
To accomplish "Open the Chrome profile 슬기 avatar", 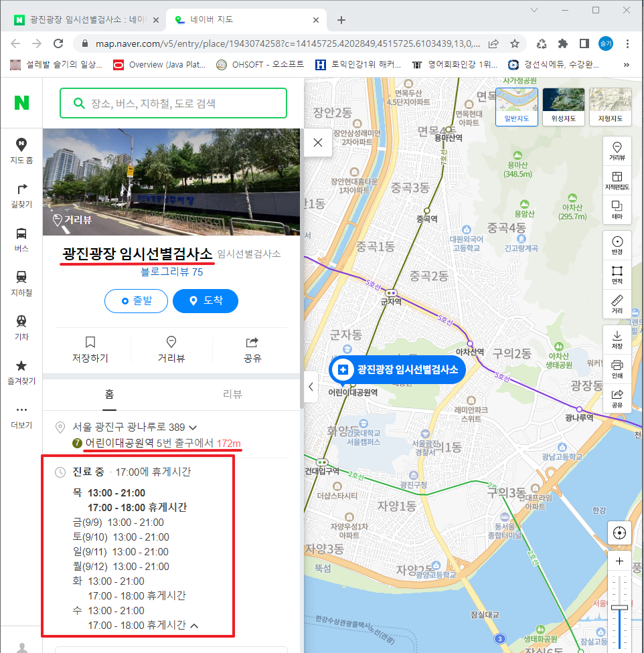I will (606, 43).
